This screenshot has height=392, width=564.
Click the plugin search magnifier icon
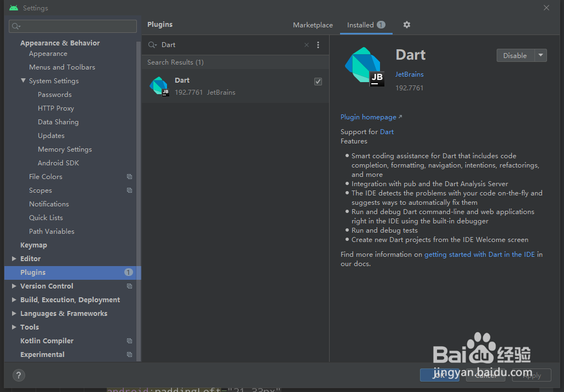(153, 45)
